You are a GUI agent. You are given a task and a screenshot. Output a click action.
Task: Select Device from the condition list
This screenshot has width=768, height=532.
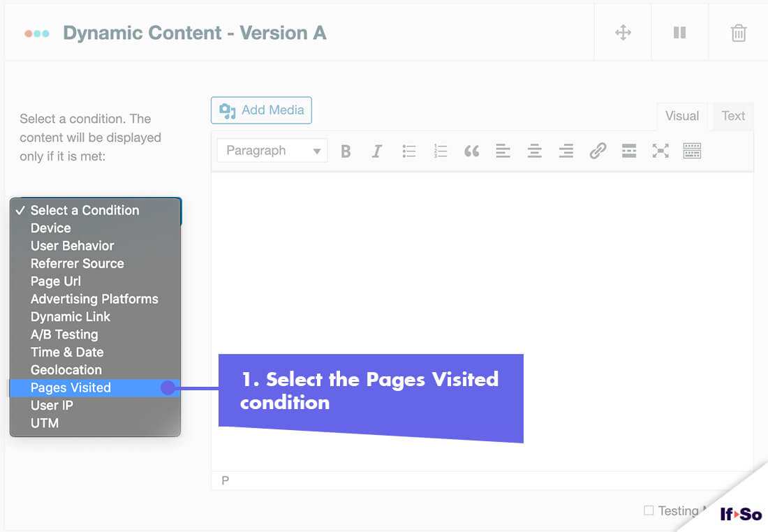[95, 228]
